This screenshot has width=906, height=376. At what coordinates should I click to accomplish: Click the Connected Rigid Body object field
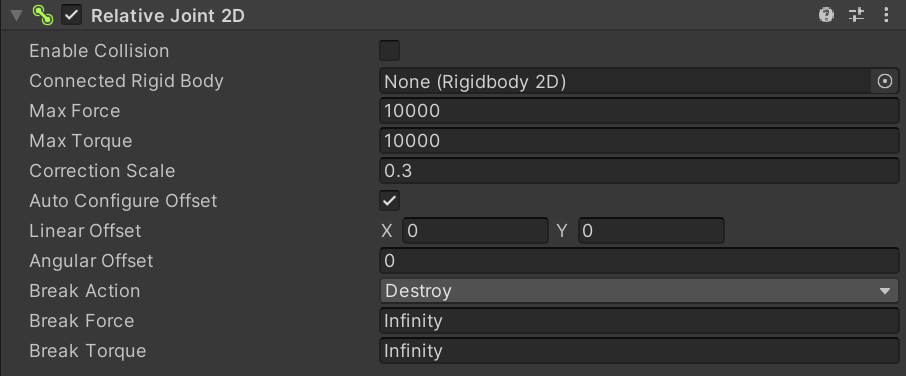(x=625, y=81)
